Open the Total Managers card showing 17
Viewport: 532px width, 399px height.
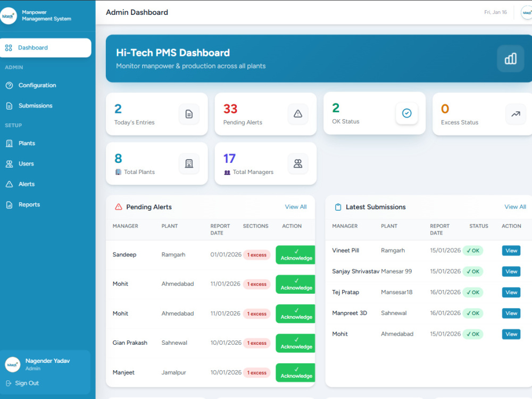[x=265, y=164]
